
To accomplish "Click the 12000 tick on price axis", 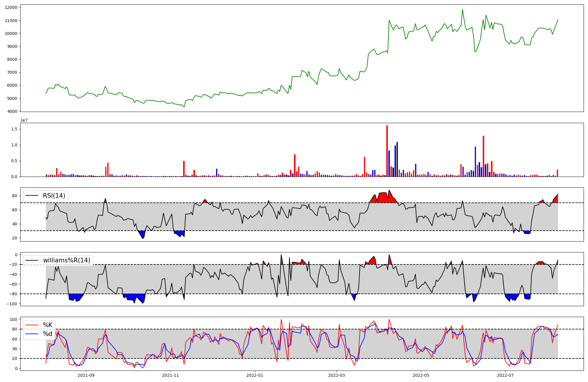I will pyautogui.click(x=11, y=7).
